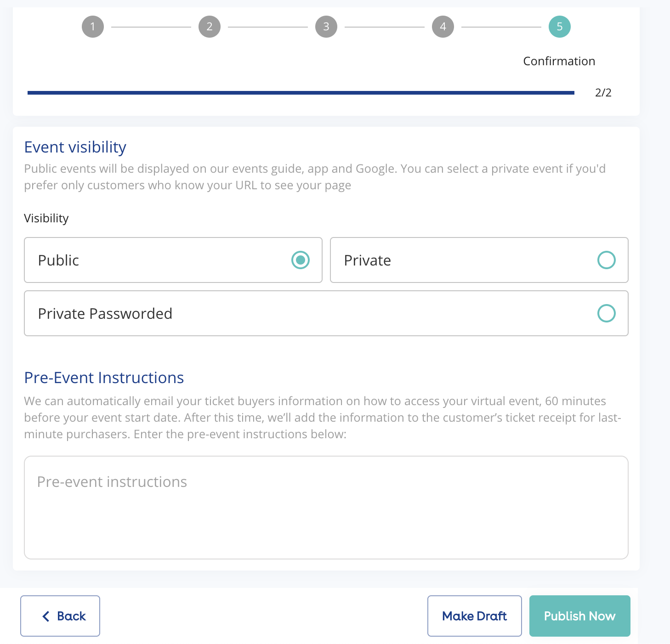
Task: Focus the Pre-event instructions text area
Action: [x=326, y=507]
